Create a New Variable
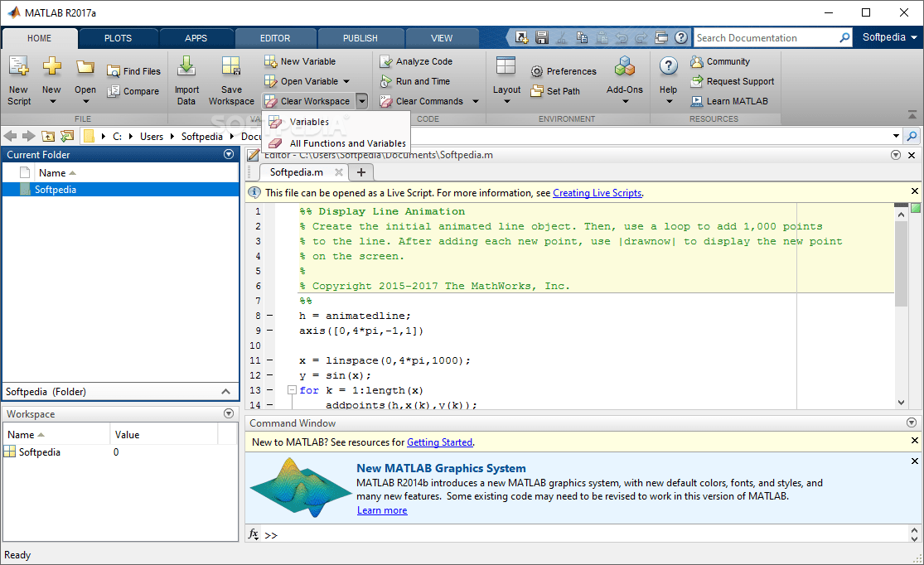The width and height of the screenshot is (924, 565). [x=300, y=61]
